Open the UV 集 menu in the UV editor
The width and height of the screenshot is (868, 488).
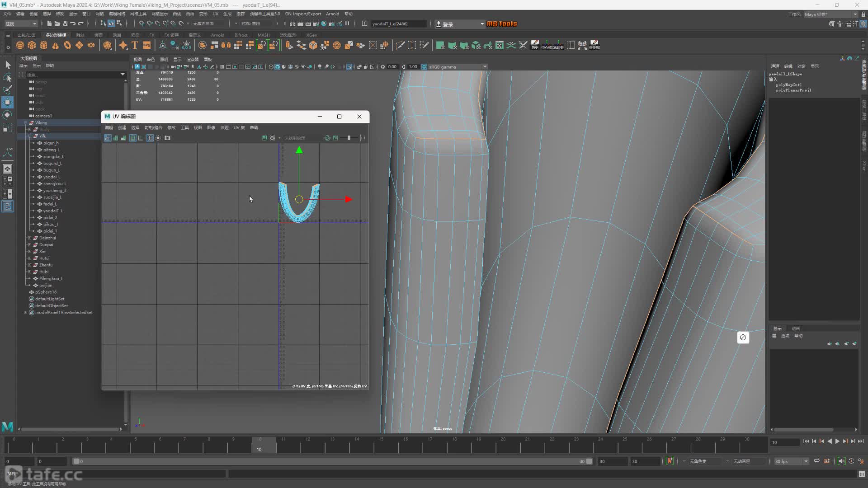tap(239, 128)
